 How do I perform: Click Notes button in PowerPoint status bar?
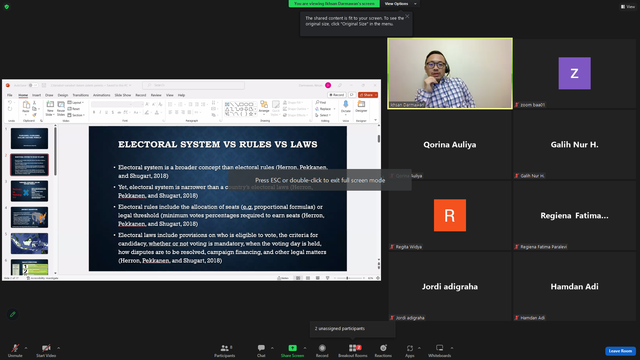coord(283,278)
